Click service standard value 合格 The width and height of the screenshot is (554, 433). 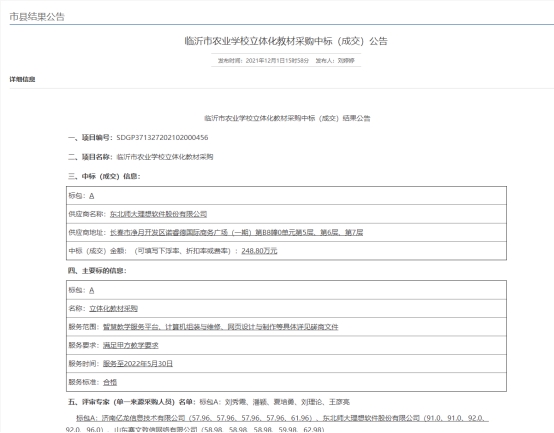[110, 382]
